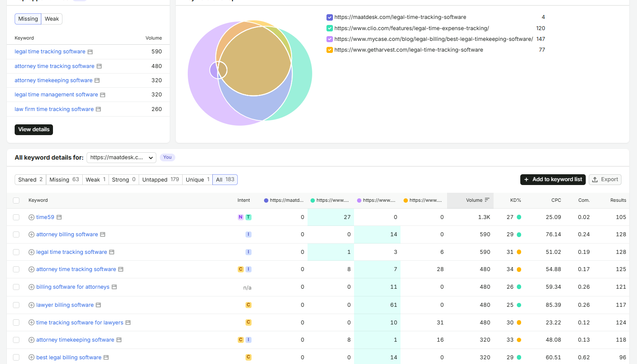The height and width of the screenshot is (364, 637).
Task: Click SERP icon beside attorney timekeeping software in top panel
Action: tap(97, 80)
